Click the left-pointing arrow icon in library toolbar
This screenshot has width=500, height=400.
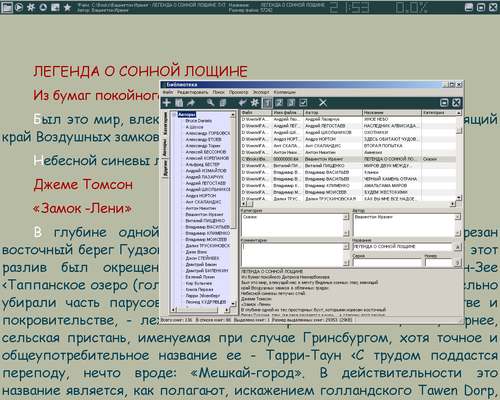(243, 103)
